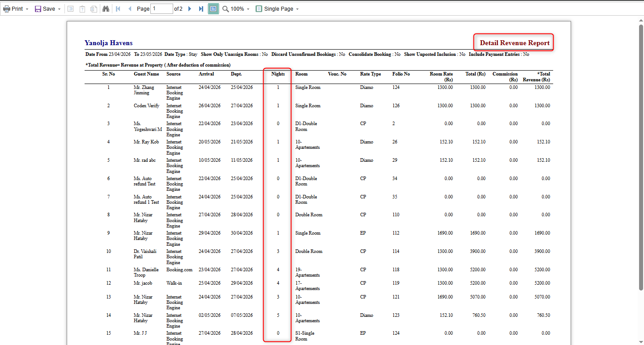Click arrival date 20/05/2026
644x345 pixels.
209,142
